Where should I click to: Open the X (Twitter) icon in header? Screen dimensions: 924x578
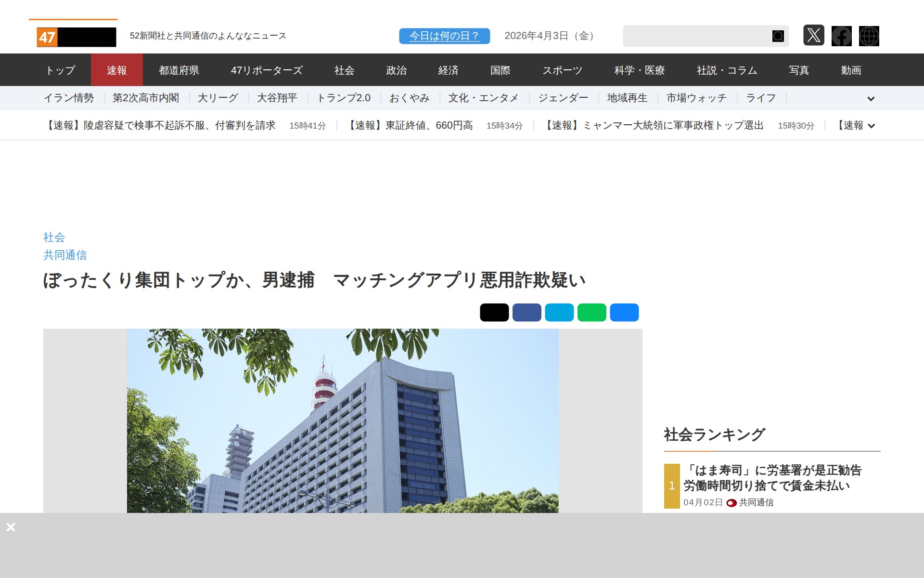[813, 36]
